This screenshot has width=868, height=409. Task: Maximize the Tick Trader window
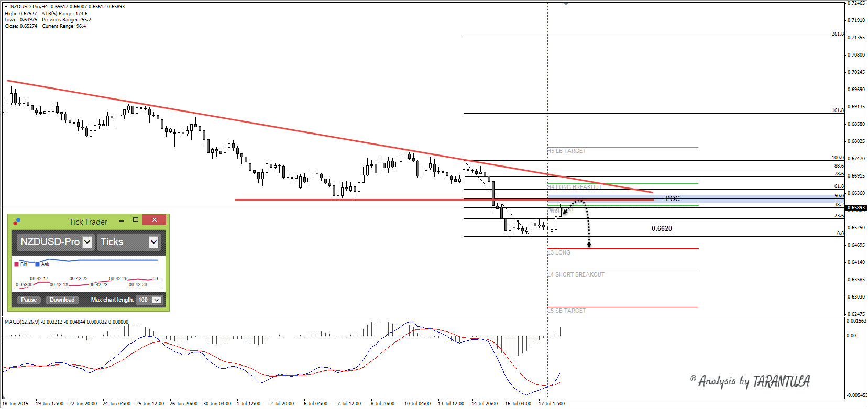[136, 220]
